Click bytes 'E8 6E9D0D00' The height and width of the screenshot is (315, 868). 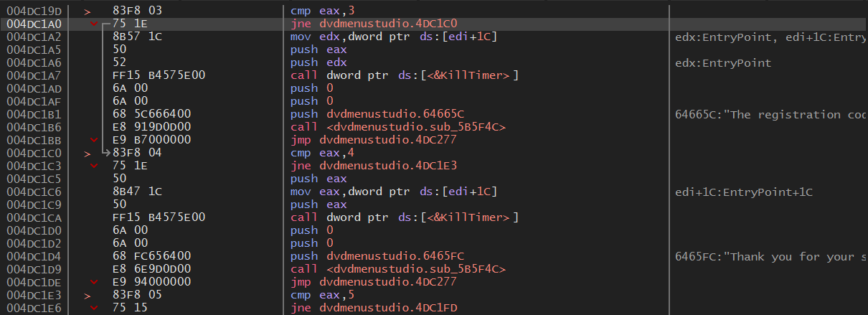pyautogui.click(x=152, y=270)
